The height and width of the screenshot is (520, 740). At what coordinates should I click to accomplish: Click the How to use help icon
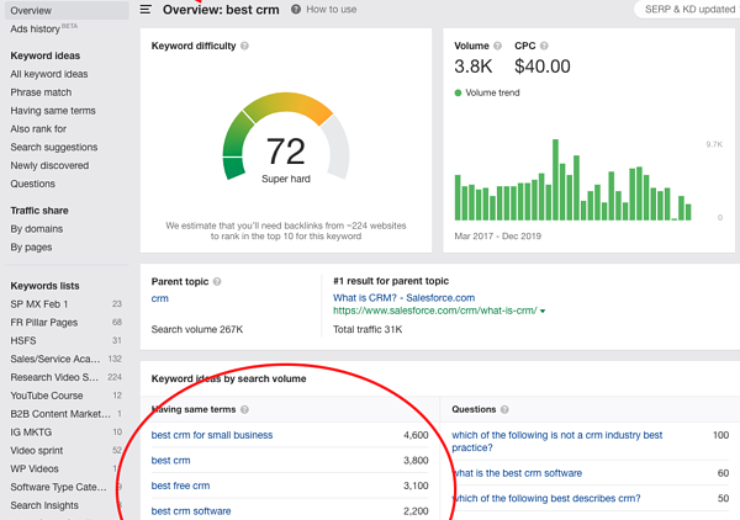click(296, 9)
